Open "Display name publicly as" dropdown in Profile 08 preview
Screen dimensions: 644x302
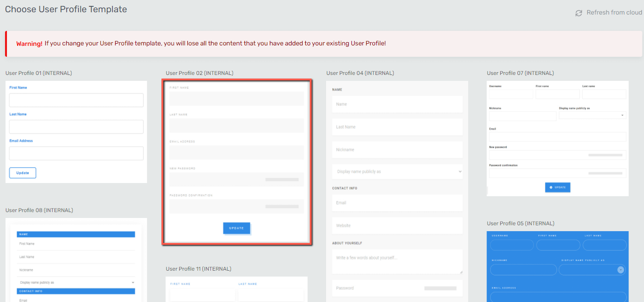[76, 282]
